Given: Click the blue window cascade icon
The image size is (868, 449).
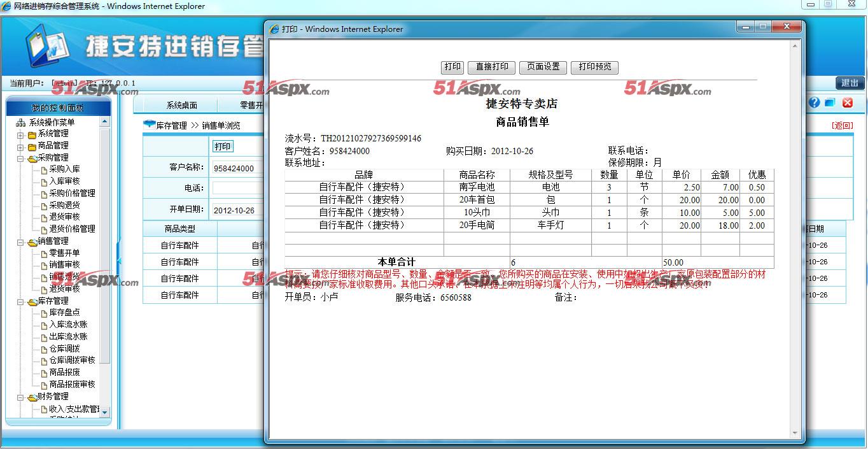Looking at the screenshot, I should 830,103.
